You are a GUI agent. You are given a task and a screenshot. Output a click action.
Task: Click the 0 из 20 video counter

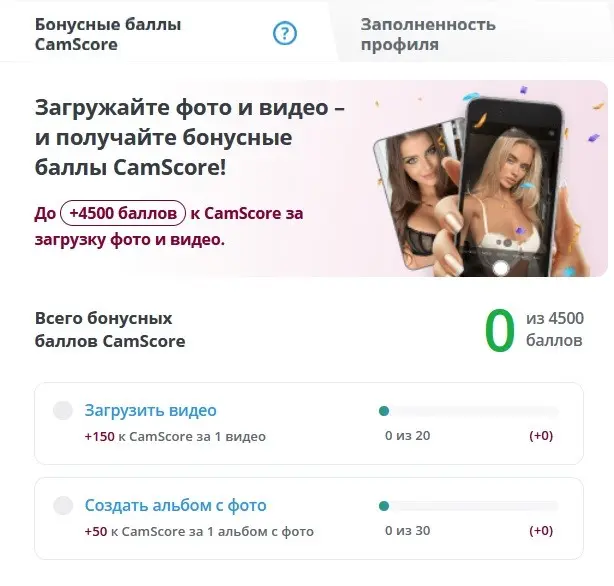[408, 436]
